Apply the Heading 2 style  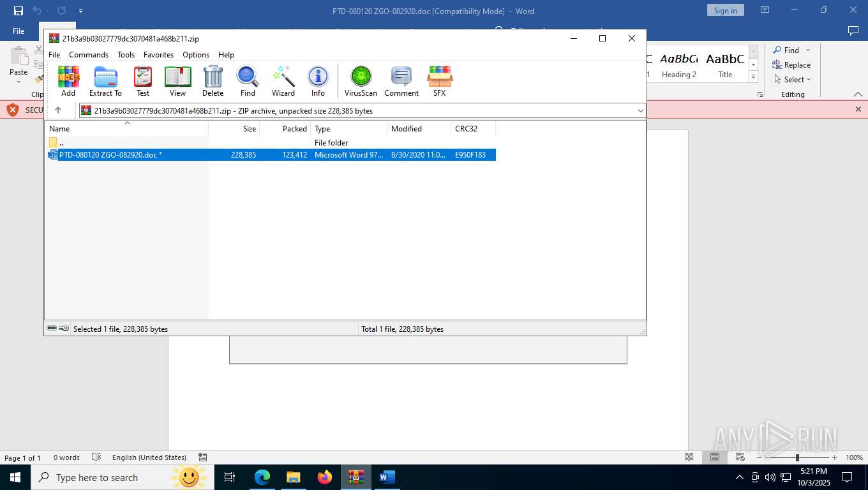[x=678, y=65]
